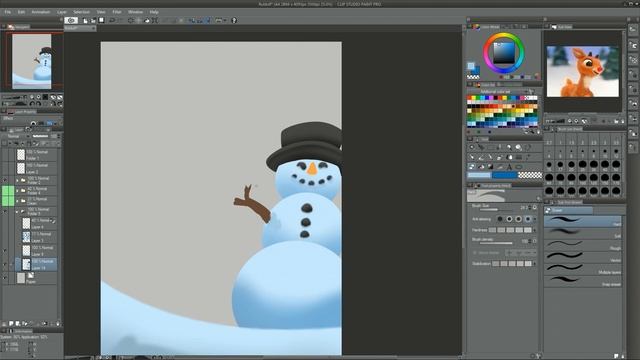Click the wrench icon in Tool property panel

(x=538, y=198)
